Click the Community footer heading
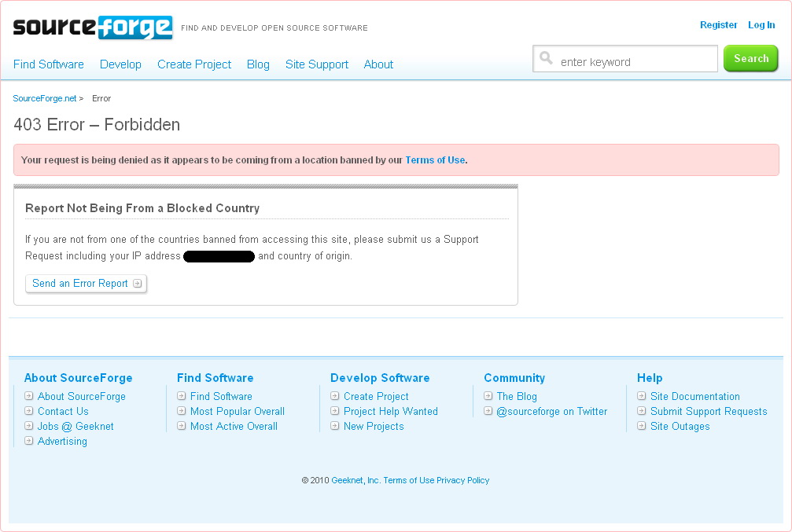The width and height of the screenshot is (792, 532). tap(514, 378)
